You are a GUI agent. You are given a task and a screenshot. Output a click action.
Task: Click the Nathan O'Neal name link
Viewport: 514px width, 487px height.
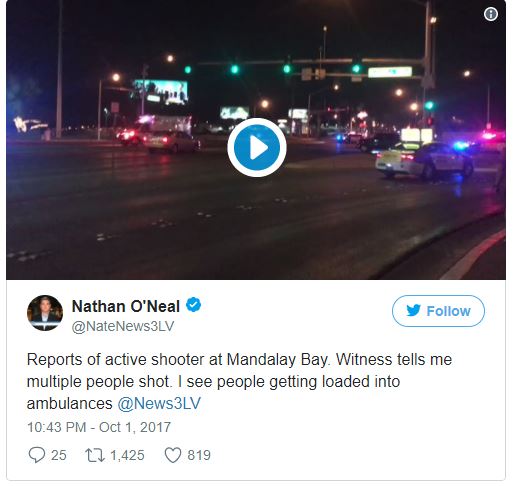click(x=126, y=306)
